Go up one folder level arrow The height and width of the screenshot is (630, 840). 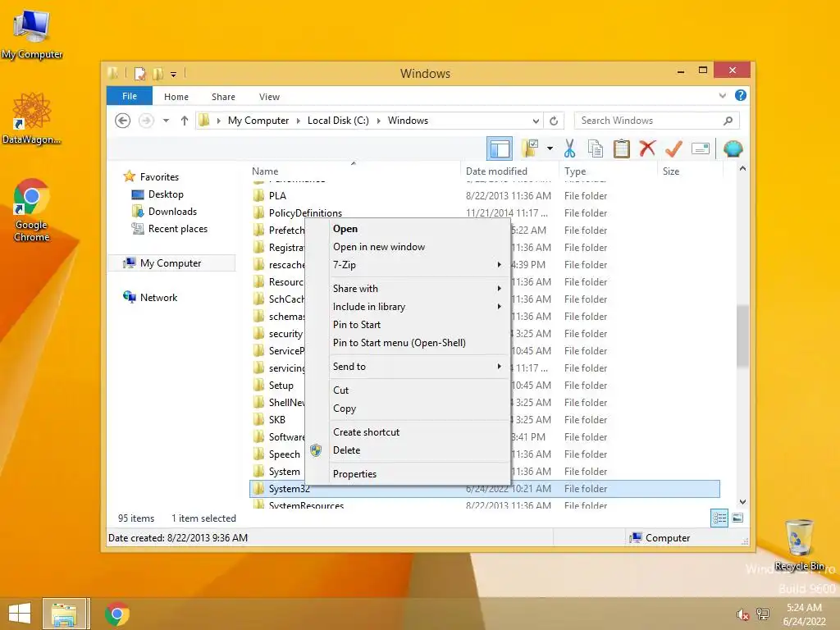(x=185, y=121)
